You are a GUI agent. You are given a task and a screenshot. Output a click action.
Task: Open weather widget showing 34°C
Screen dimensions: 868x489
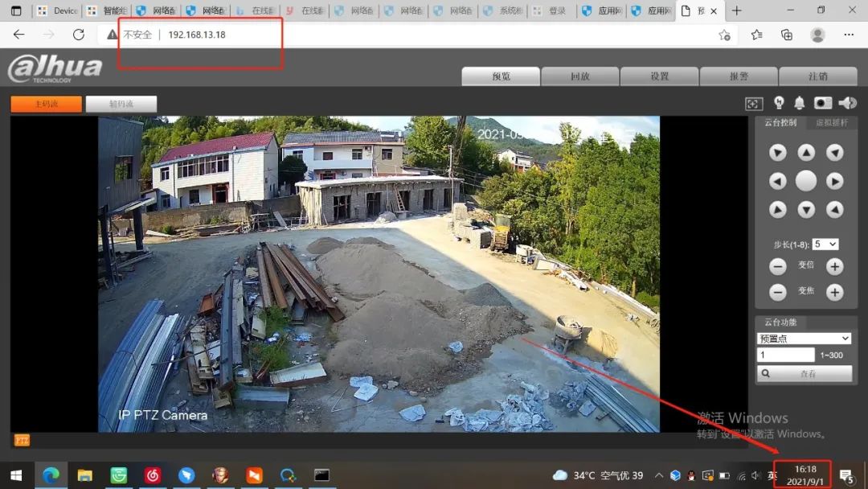point(598,475)
